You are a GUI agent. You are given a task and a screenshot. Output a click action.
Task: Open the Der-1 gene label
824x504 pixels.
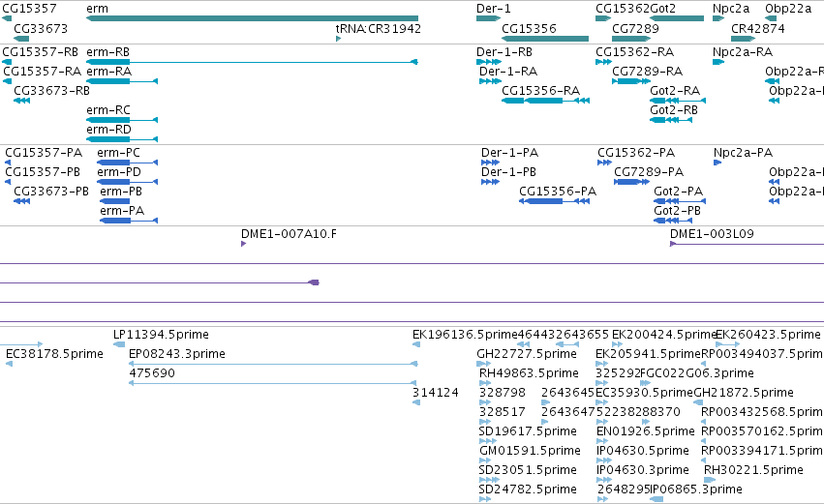coord(494,9)
